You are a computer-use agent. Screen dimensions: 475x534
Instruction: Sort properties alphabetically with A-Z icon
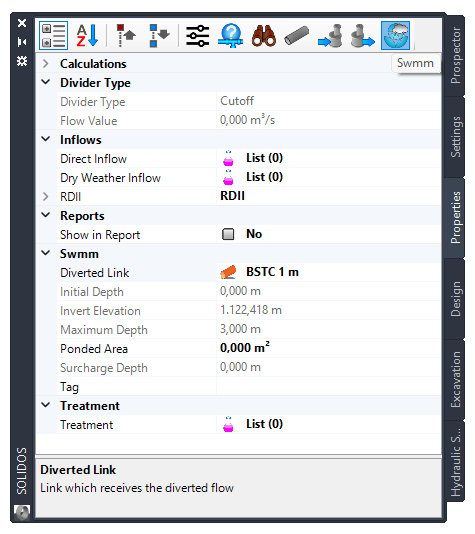tap(87, 35)
